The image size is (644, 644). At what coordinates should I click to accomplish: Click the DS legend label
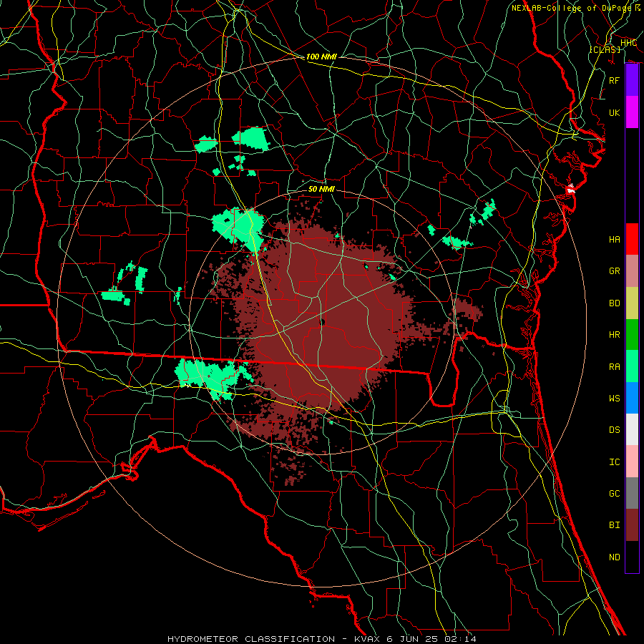tap(614, 429)
